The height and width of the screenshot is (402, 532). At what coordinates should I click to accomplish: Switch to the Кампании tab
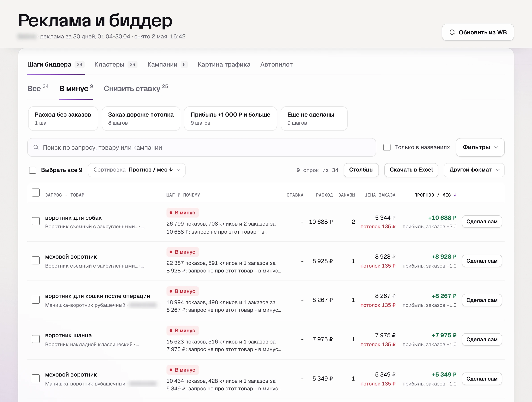point(167,65)
